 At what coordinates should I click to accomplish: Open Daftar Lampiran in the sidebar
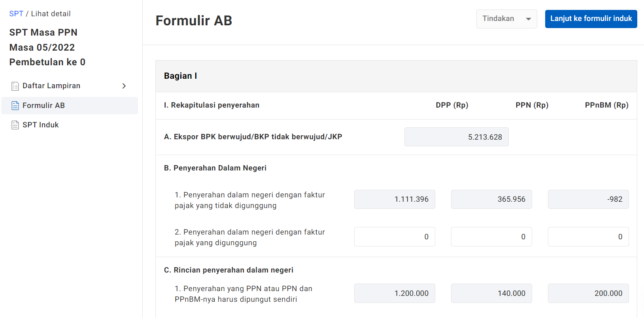[x=51, y=86]
